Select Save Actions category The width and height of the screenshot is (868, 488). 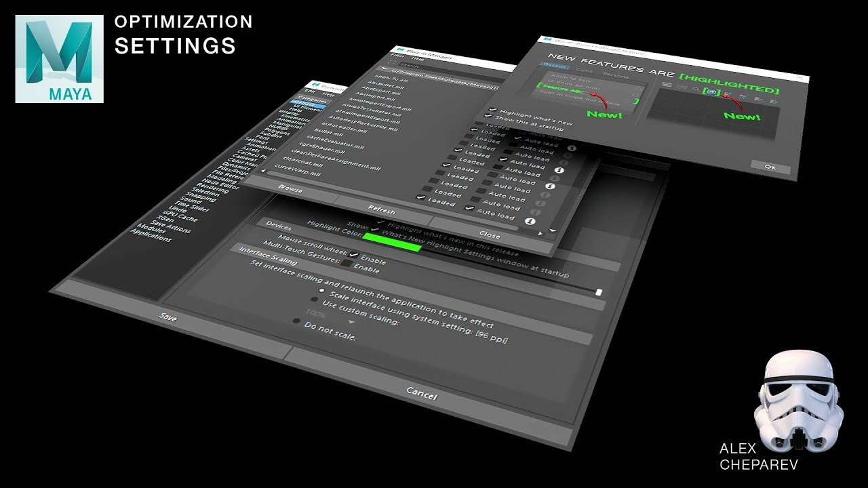[171, 226]
